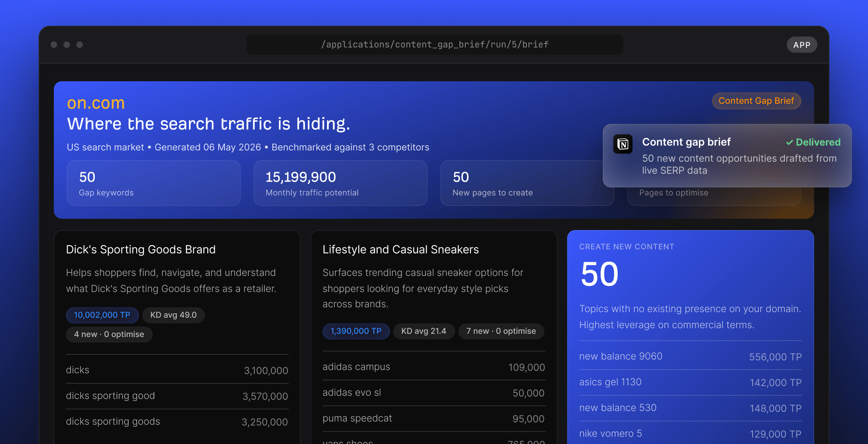Click the 129,000 TP value
This screenshot has width=868, height=444.
pos(776,434)
